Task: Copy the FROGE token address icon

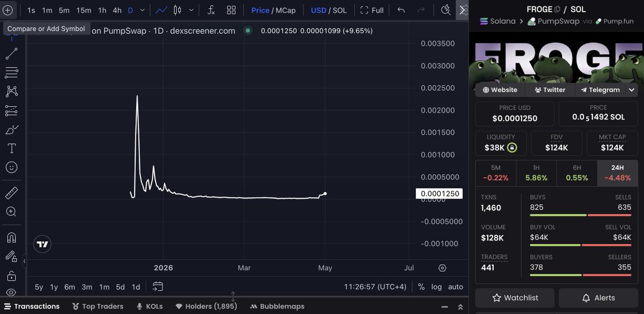Action: (x=557, y=9)
